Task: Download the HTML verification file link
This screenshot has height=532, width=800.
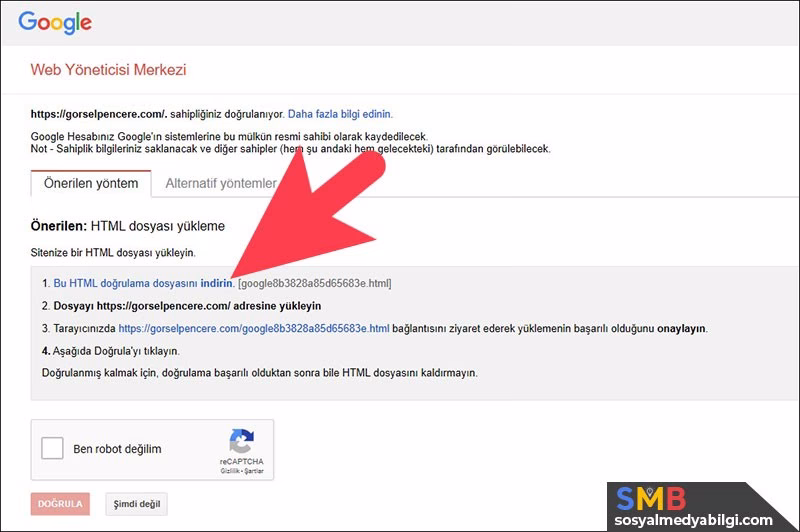Action: 143,283
